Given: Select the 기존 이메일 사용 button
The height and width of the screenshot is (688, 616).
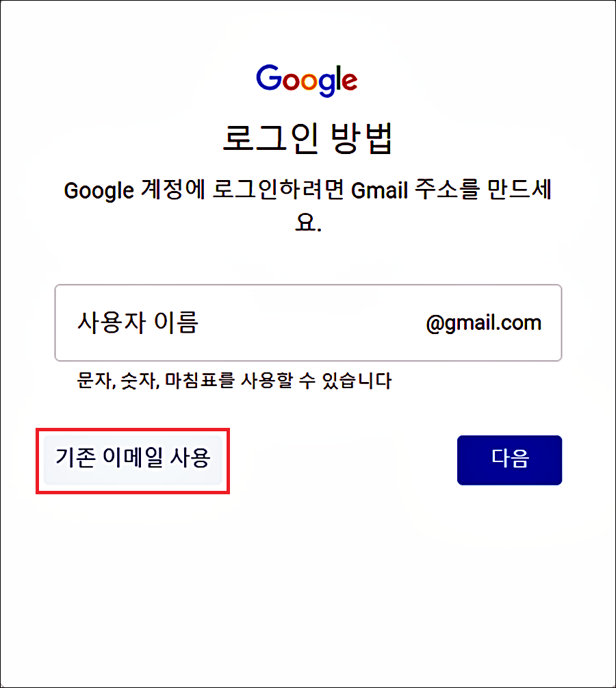Looking at the screenshot, I should point(133,460).
